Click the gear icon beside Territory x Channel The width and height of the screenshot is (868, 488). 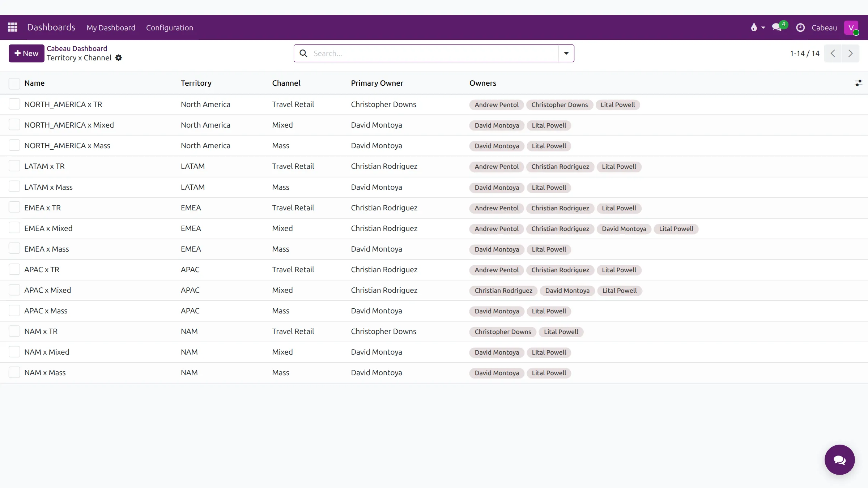pos(119,58)
